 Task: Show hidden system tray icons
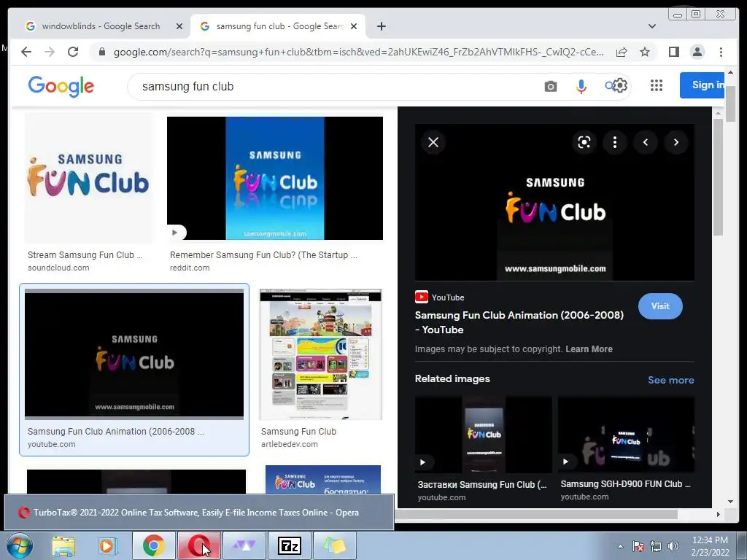[x=620, y=546]
